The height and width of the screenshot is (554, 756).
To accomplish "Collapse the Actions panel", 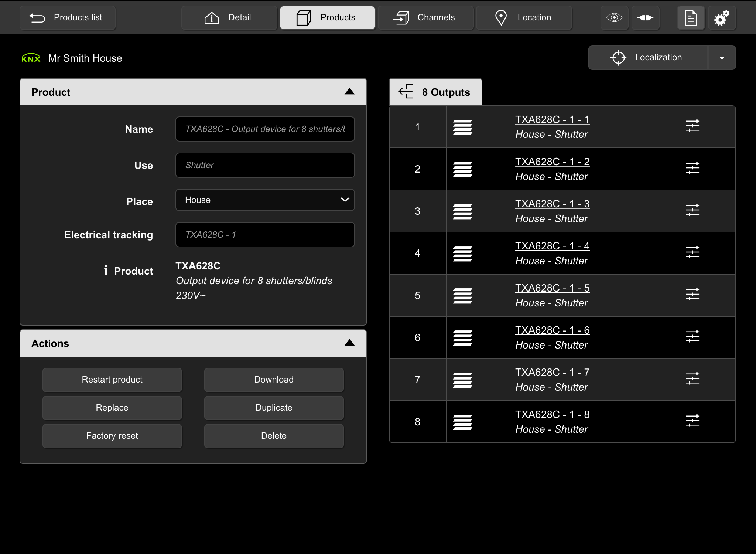I will [349, 343].
